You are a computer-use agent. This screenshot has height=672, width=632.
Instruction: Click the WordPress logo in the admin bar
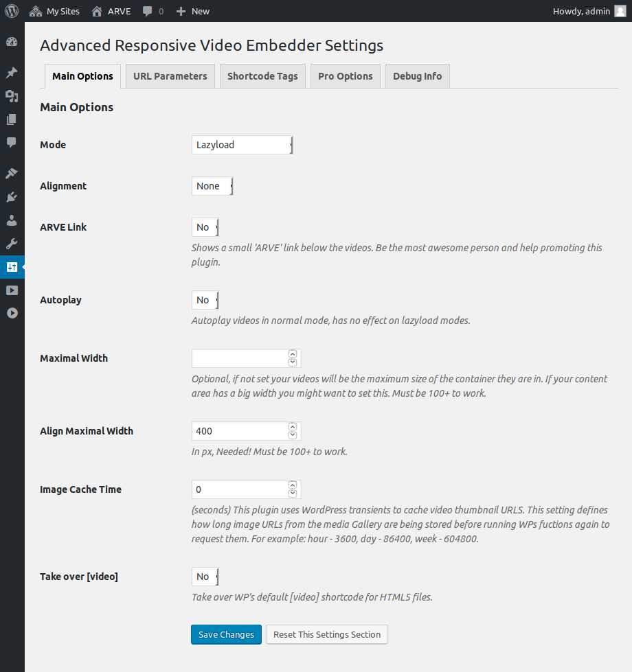[12, 11]
